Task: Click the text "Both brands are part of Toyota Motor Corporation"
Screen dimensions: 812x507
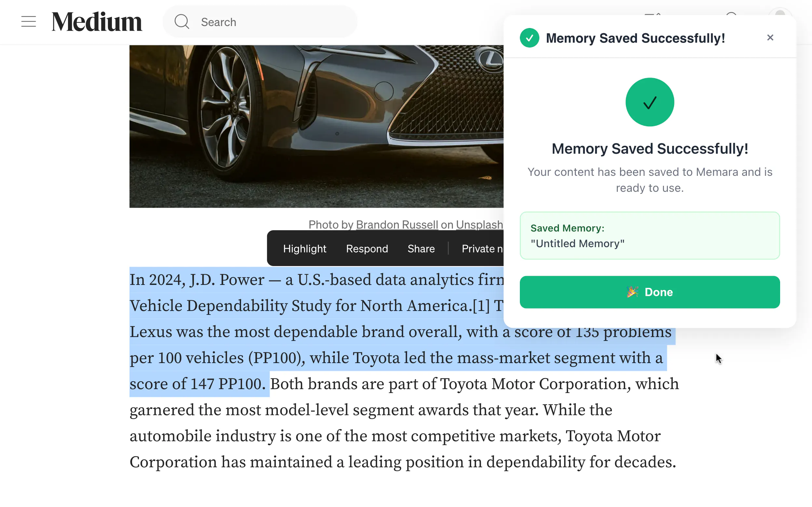Action: click(x=451, y=384)
